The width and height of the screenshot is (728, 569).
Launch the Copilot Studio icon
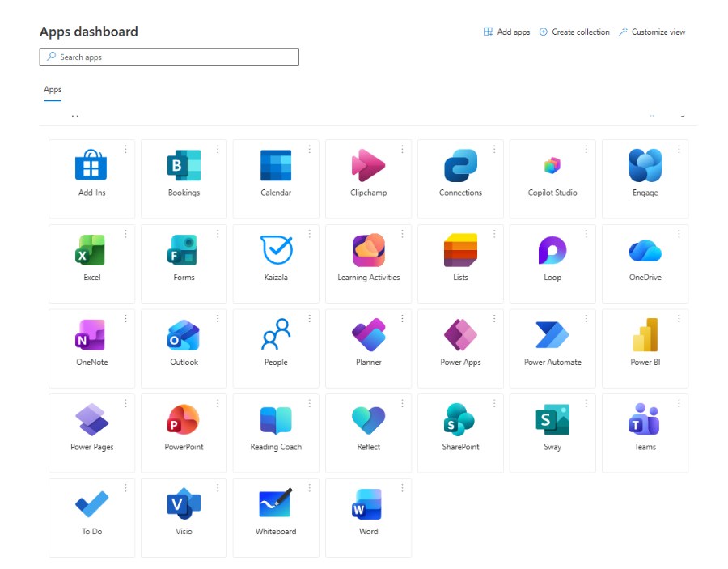pos(552,165)
